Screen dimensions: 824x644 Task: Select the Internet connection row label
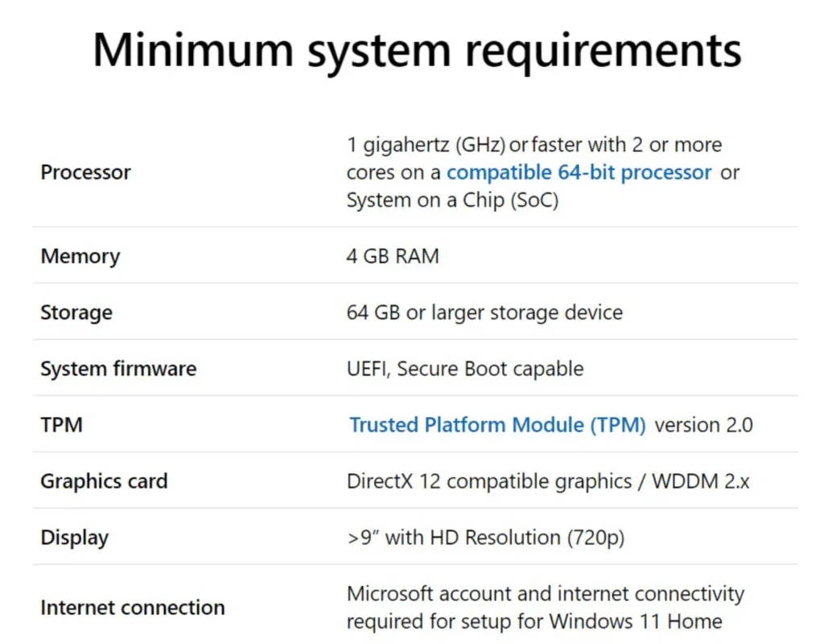pos(133,608)
